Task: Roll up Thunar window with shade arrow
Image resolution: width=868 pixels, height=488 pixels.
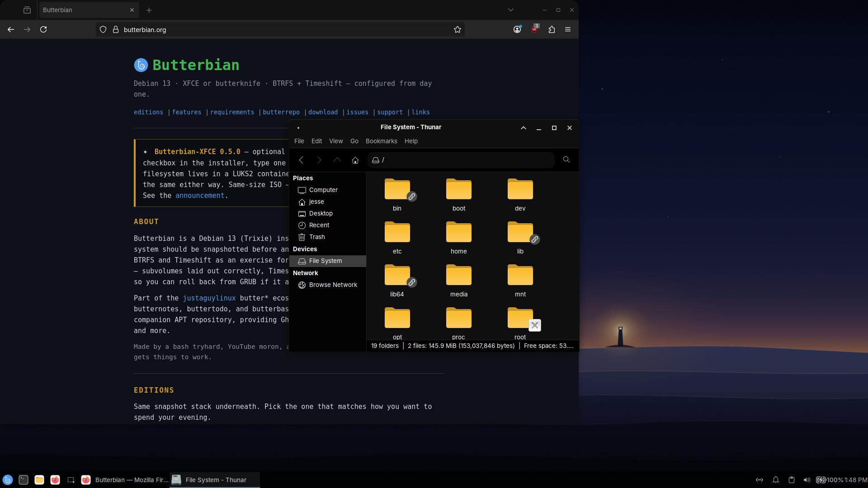Action: [524, 128]
